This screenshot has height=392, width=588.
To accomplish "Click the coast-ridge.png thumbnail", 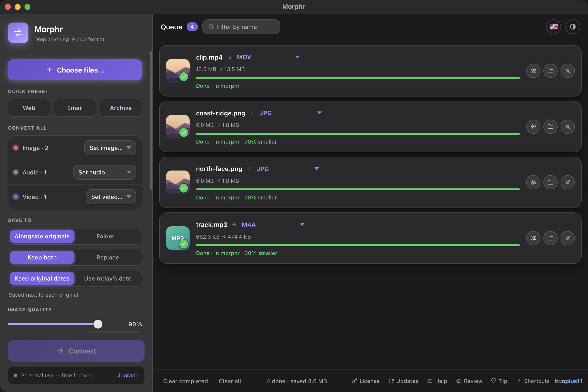I will coord(178,126).
